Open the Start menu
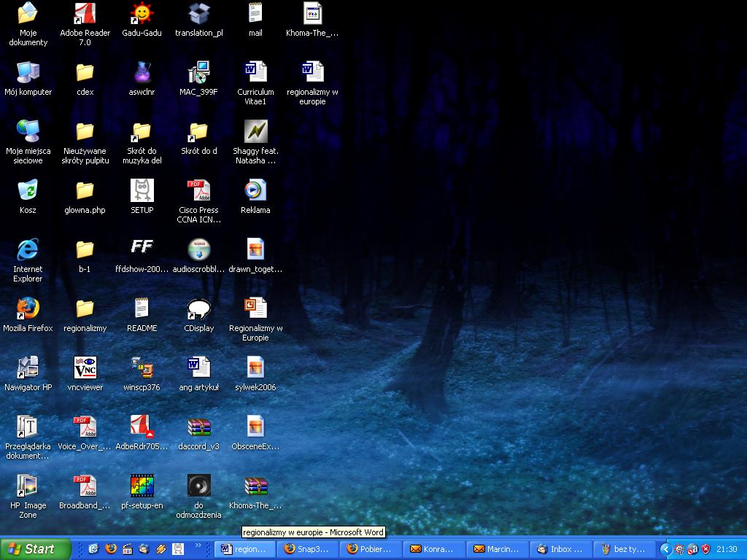This screenshot has height=560, width=747. tap(35, 549)
